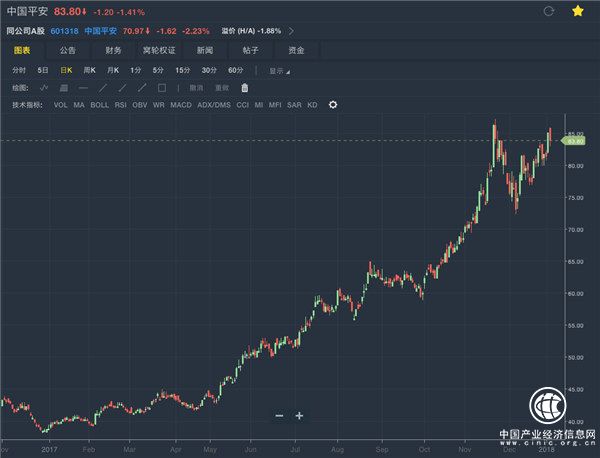Screen dimensions: 600x458
Task: Toggle the yellow favorite star
Action: (578, 12)
